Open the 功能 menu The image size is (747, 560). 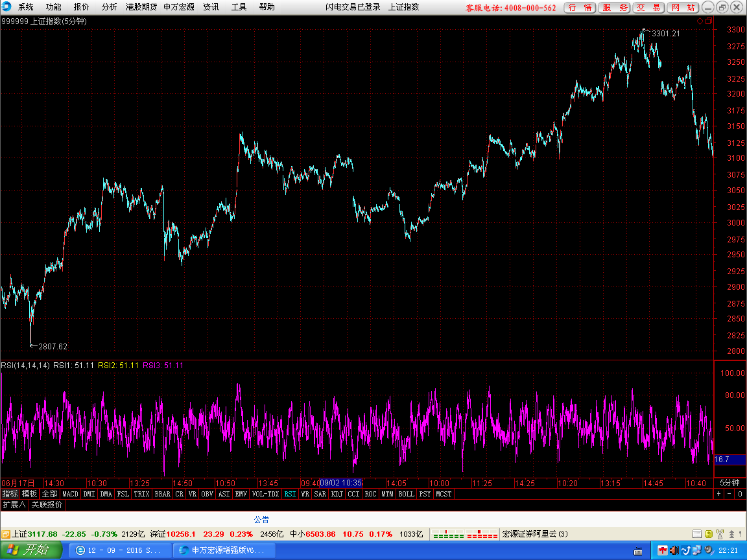pos(53,7)
